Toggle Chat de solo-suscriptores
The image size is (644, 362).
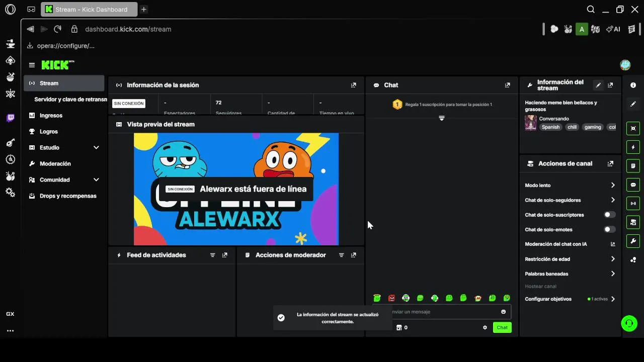tap(609, 215)
